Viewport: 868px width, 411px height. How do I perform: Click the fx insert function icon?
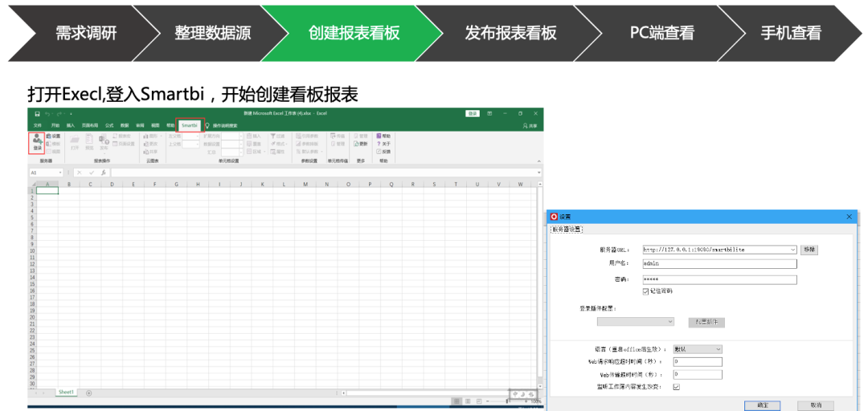coord(104,173)
